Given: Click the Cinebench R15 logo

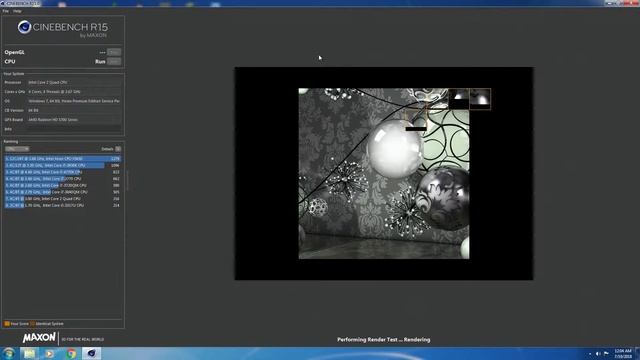Looking at the screenshot, I should (x=63, y=29).
